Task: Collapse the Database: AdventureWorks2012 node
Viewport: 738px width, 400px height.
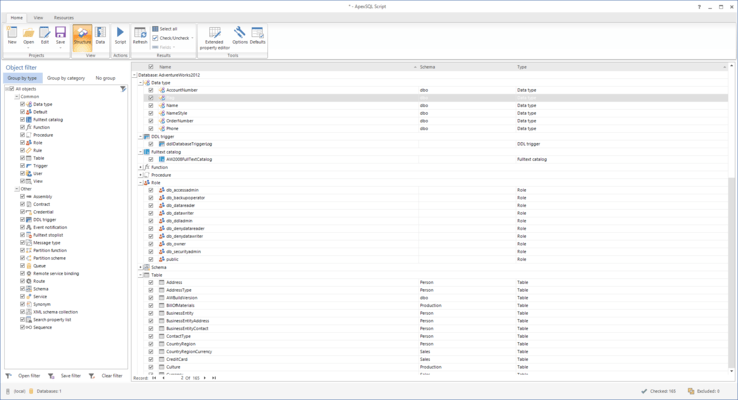Action: [135, 75]
